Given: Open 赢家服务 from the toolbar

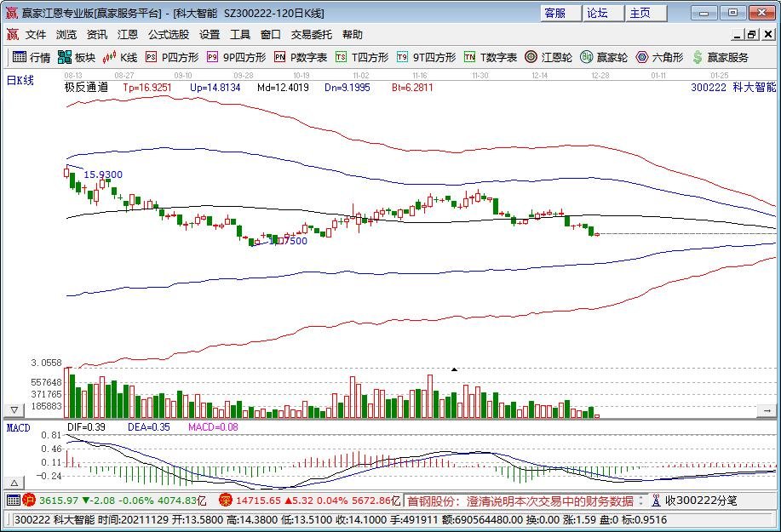Looking at the screenshot, I should tap(721, 58).
